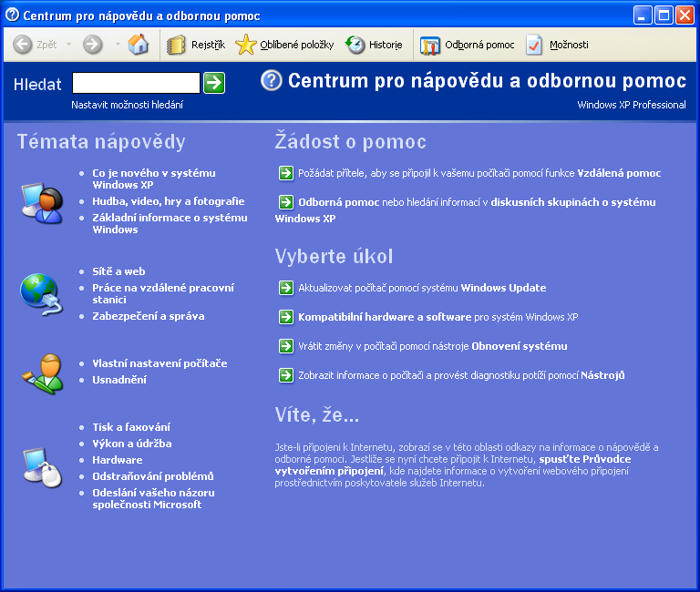The image size is (700, 592).
Task: Open Co je nového v systému Windows XP
Action: point(154,179)
